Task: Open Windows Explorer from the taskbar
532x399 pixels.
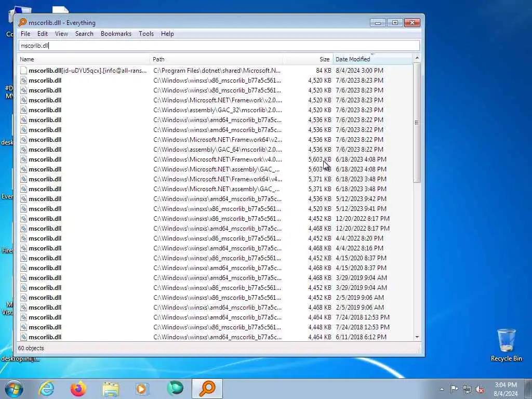Action: click(111, 389)
